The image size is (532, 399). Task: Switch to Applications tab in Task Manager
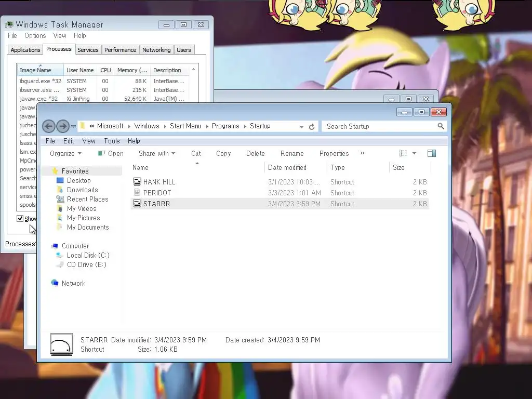[25, 50]
